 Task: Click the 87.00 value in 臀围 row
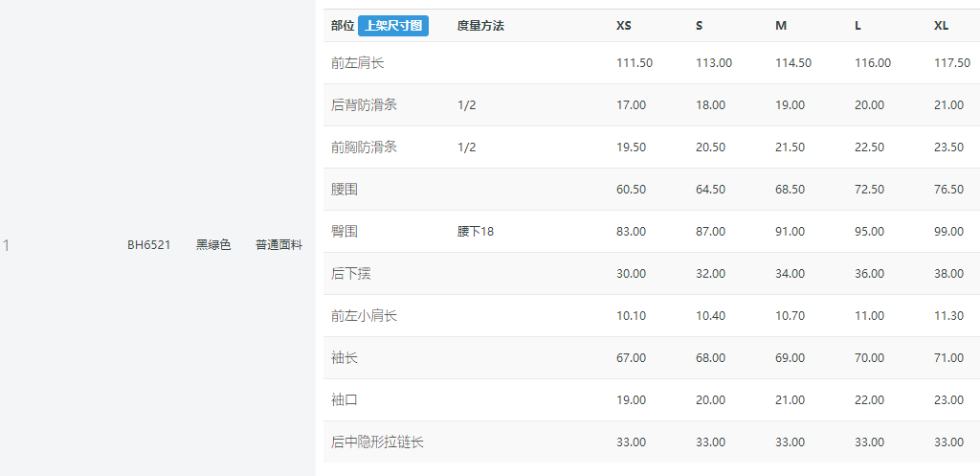point(711,232)
